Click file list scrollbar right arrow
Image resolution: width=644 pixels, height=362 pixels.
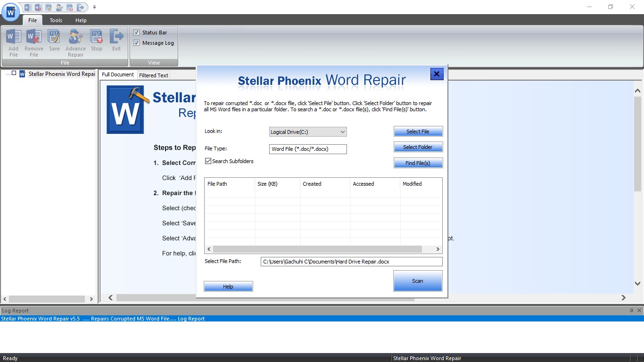pyautogui.click(x=438, y=249)
